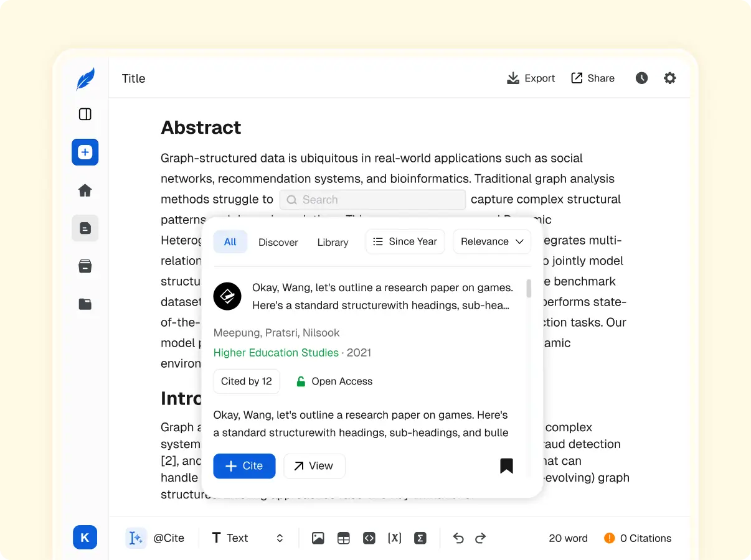
Task: Insert a code block from the toolbar
Action: tap(369, 538)
